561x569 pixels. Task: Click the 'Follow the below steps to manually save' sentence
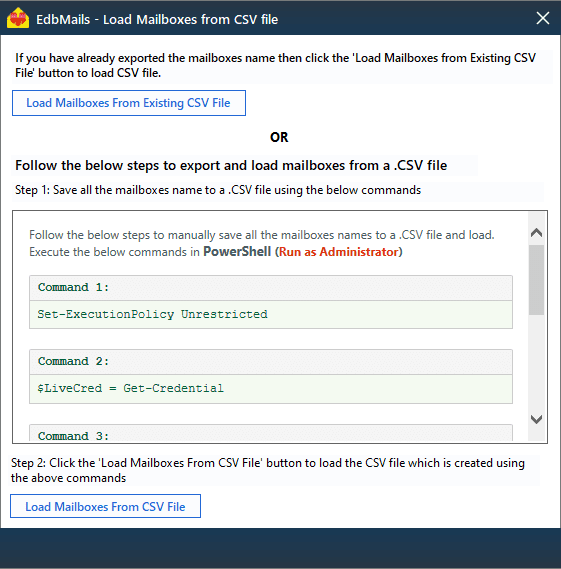coord(262,235)
